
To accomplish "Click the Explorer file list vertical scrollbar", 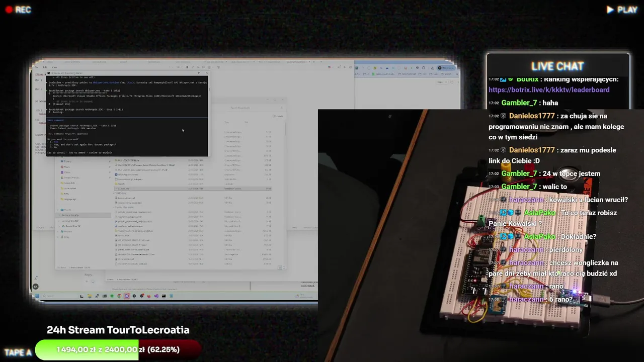I will pos(285,130).
